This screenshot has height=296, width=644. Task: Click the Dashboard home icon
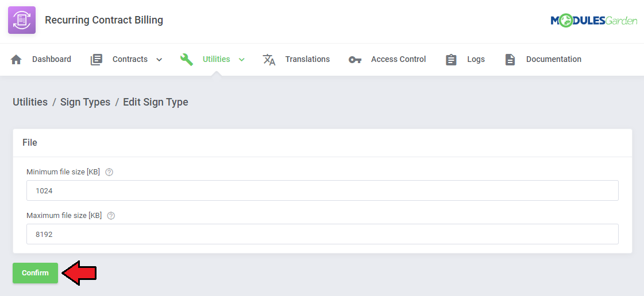pos(16,60)
